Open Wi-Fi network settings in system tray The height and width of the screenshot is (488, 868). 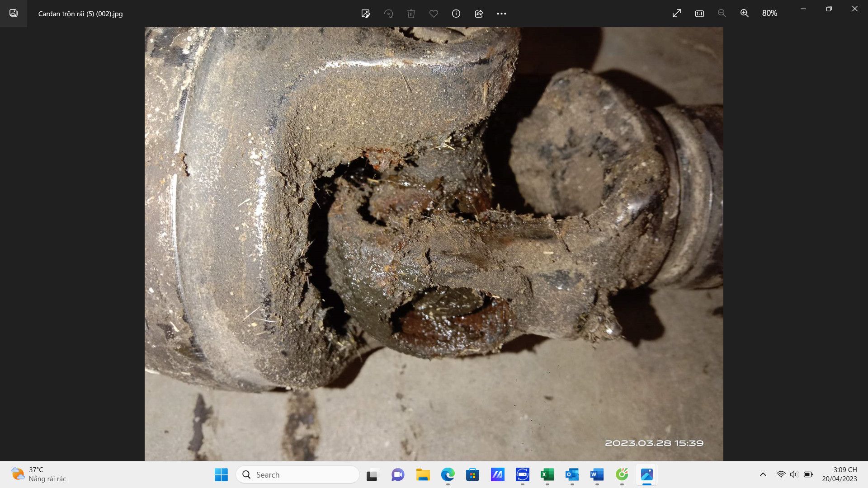(781, 474)
